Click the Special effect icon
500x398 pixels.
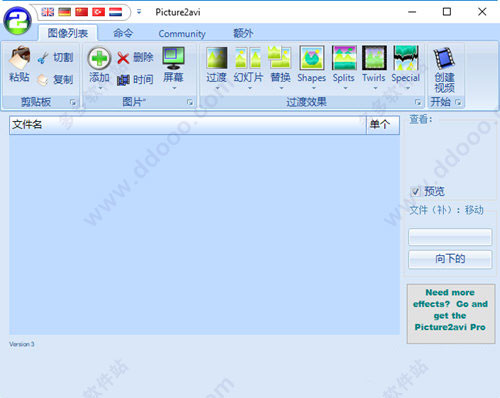point(405,58)
